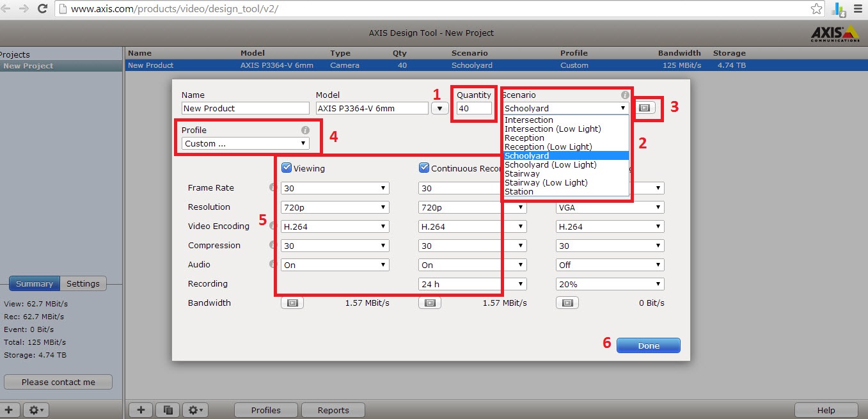Open the scenario preview film icon

644,108
